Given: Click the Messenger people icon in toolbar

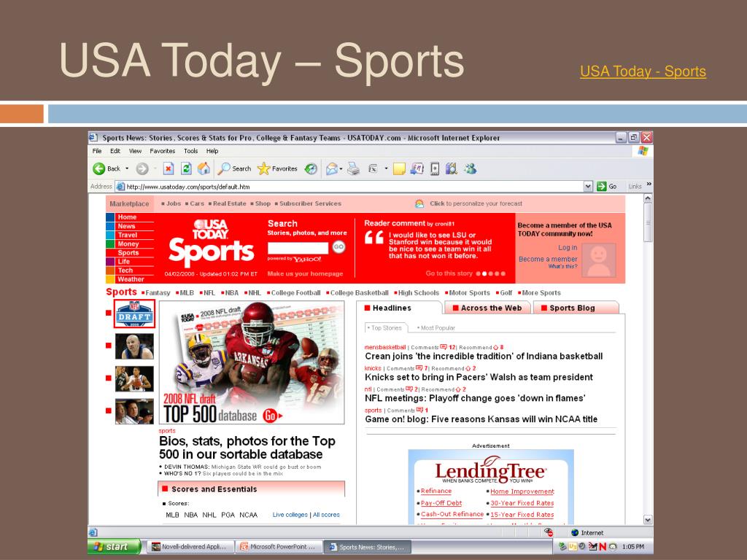Looking at the screenshot, I should click(471, 168).
